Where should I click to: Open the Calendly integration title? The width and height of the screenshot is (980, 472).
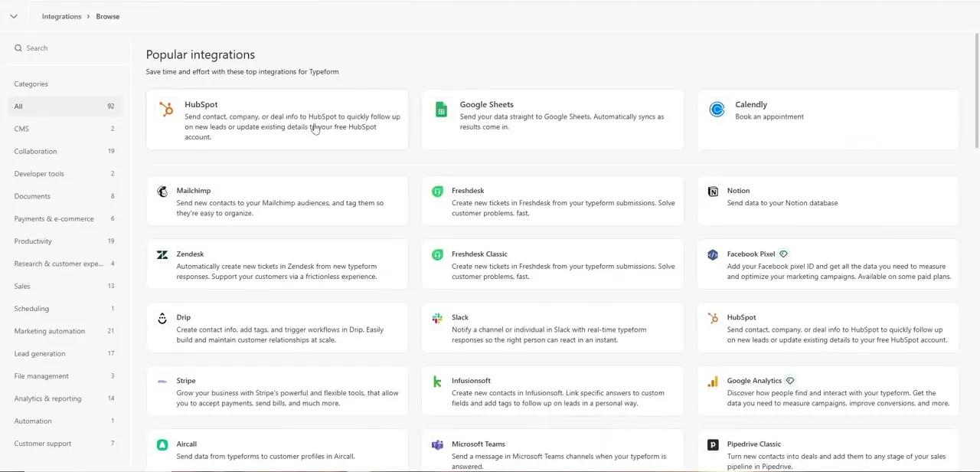(x=751, y=104)
